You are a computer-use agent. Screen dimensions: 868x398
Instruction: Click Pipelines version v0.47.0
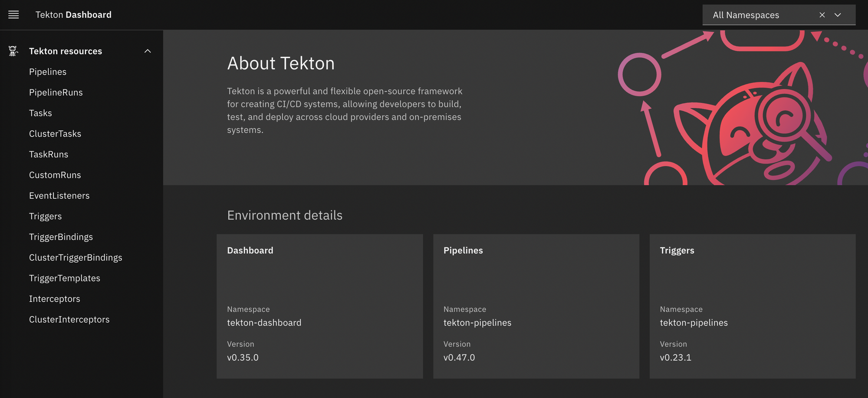click(459, 357)
